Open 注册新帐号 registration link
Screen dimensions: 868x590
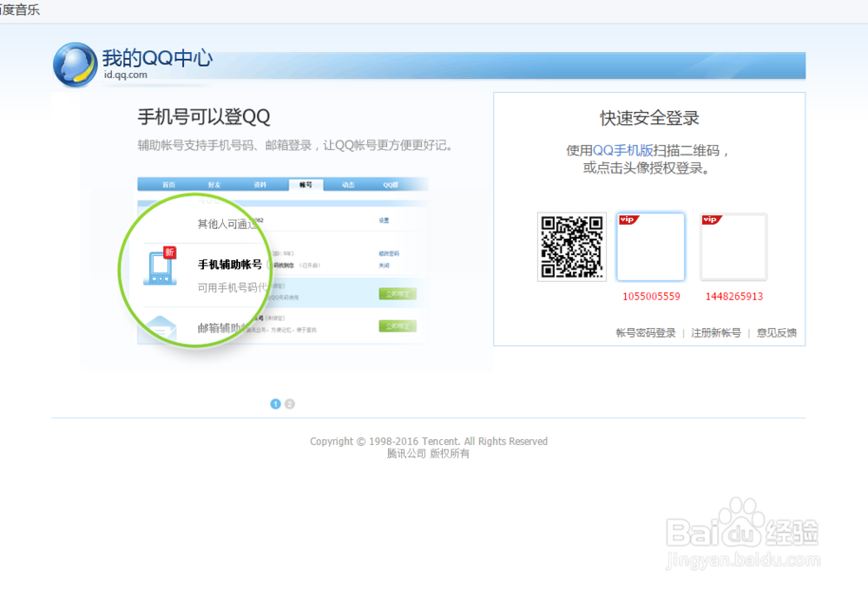[716, 332]
